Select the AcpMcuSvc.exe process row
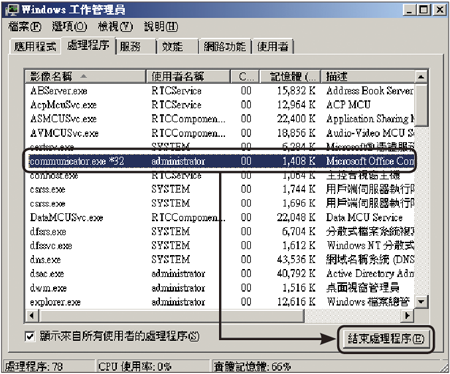This screenshot has width=450, height=374. (220, 105)
